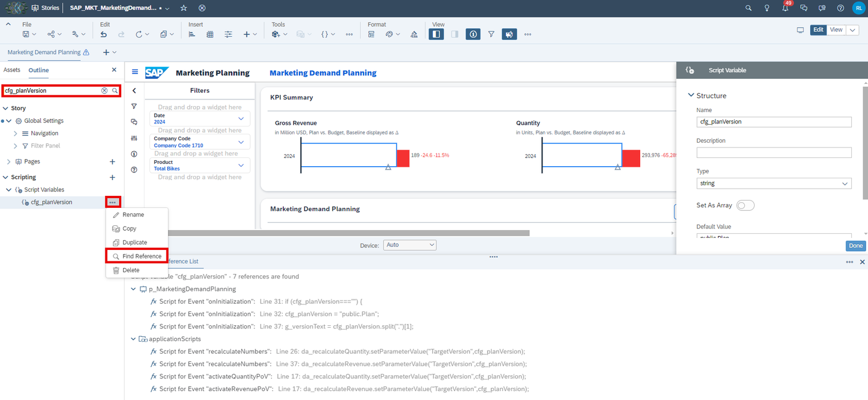The width and height of the screenshot is (868, 400).
Task: Collapse the Story section
Action: (x=5, y=108)
